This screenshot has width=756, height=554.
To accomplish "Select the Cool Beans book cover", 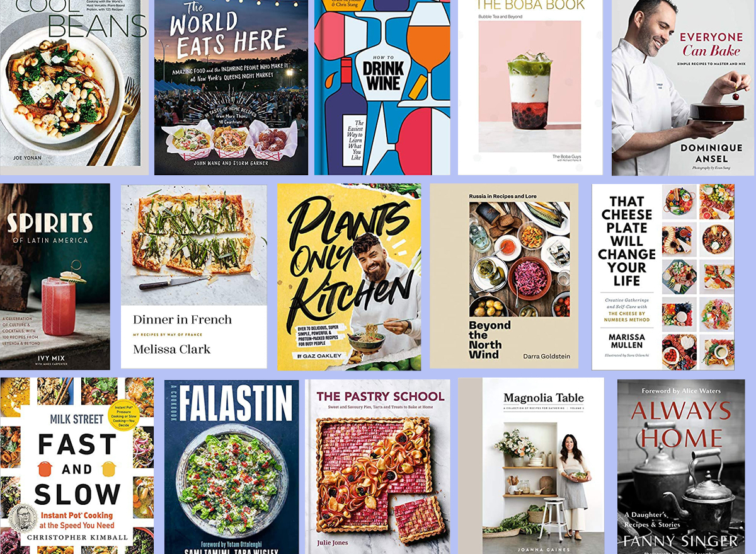I will [x=74, y=87].
